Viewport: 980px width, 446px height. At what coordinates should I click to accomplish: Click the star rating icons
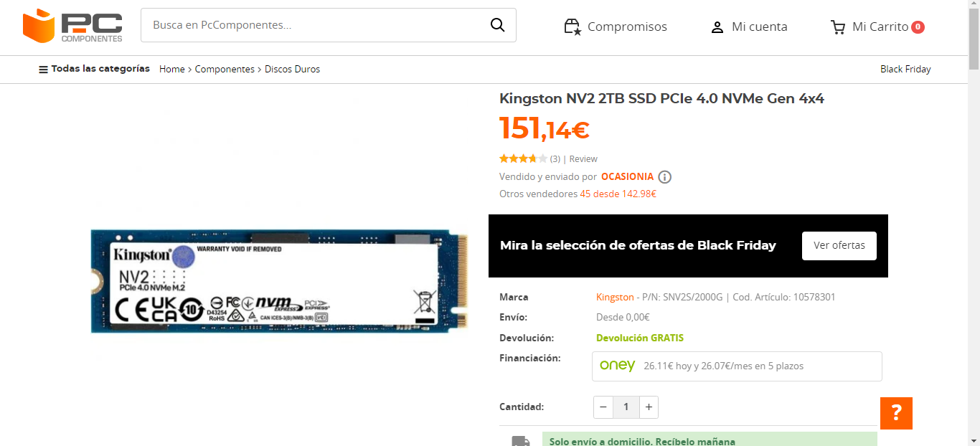click(x=523, y=158)
